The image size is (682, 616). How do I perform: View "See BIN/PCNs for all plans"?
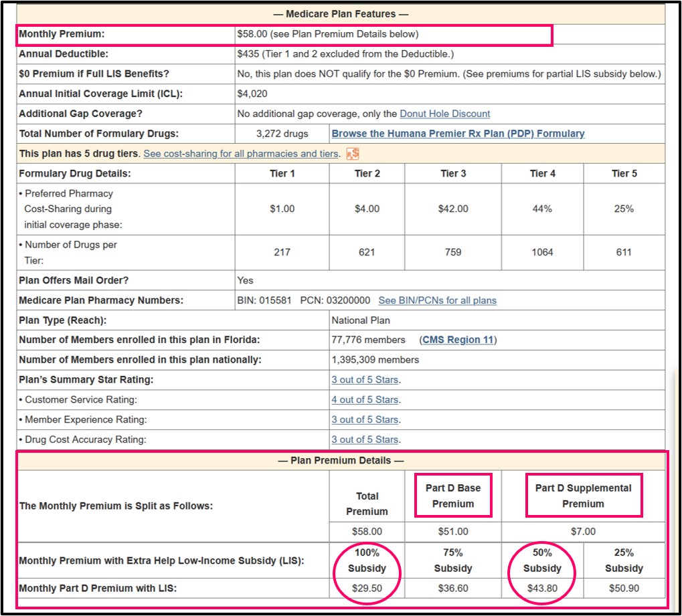(438, 300)
